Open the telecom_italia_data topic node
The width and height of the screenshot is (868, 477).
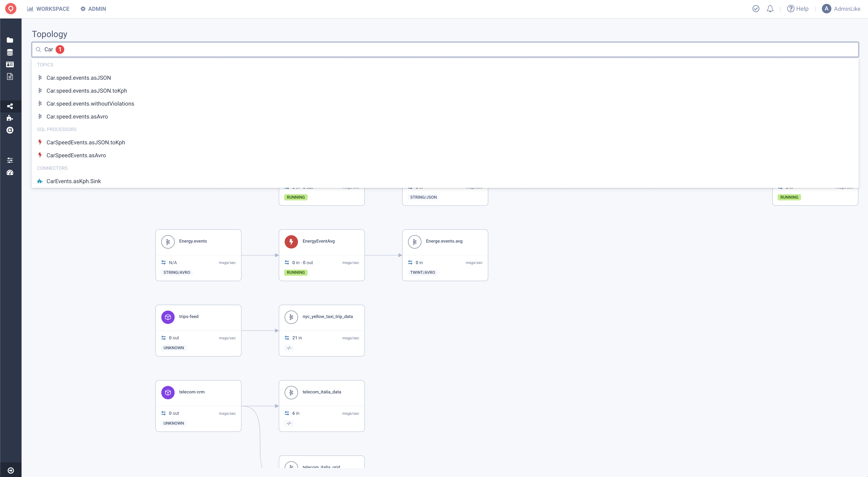322,406
